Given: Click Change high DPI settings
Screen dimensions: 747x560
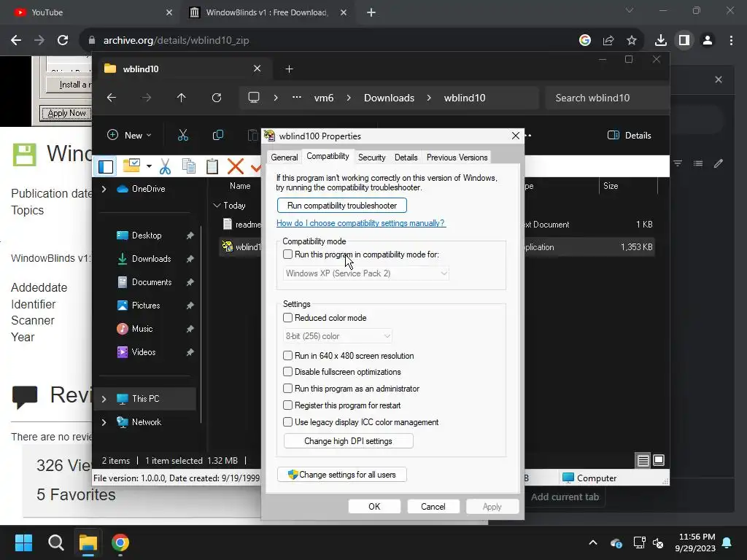Looking at the screenshot, I should (348, 441).
